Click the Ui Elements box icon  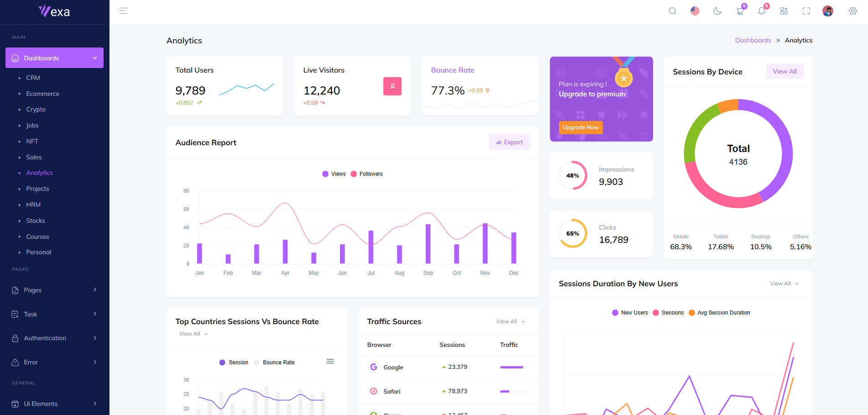point(15,404)
